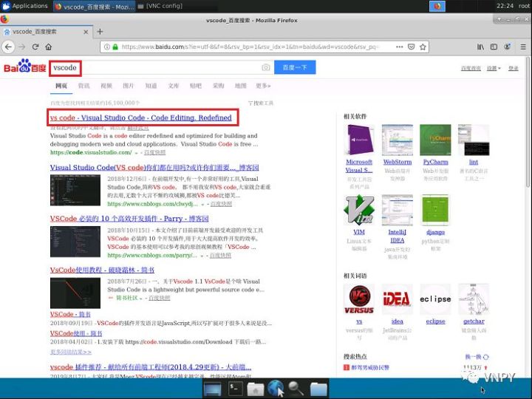Click the green padlock security icon

[115, 47]
